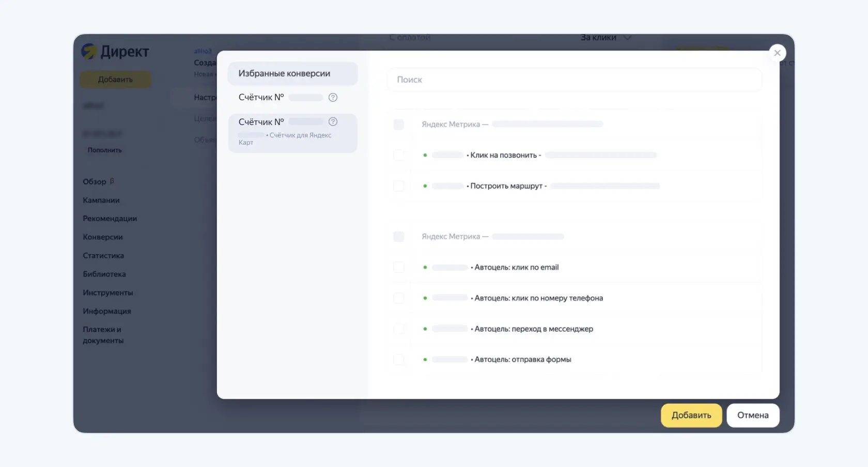Click the Автоцель: клик по email label
Screen dimensions: 868x467
point(517,267)
